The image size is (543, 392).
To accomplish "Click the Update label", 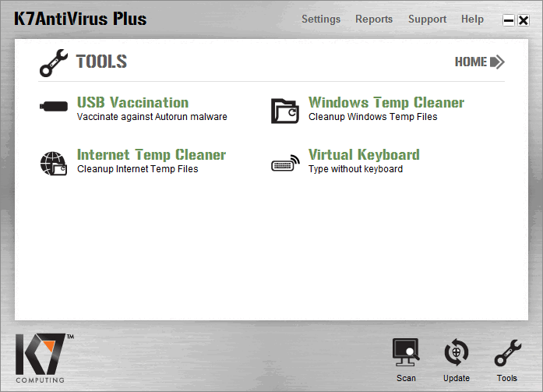I will click(x=457, y=378).
